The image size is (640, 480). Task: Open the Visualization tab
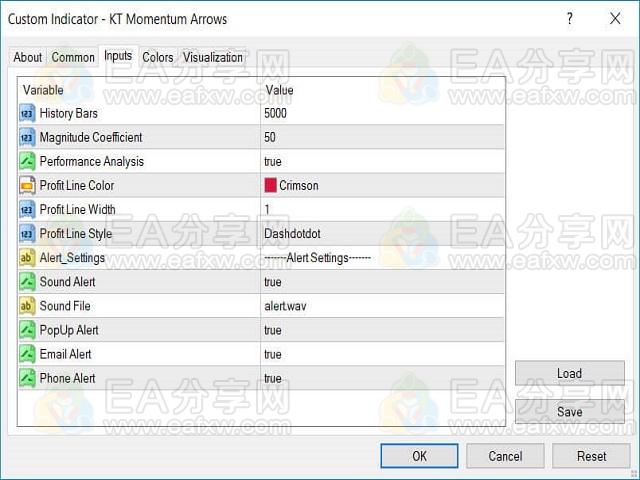(213, 57)
